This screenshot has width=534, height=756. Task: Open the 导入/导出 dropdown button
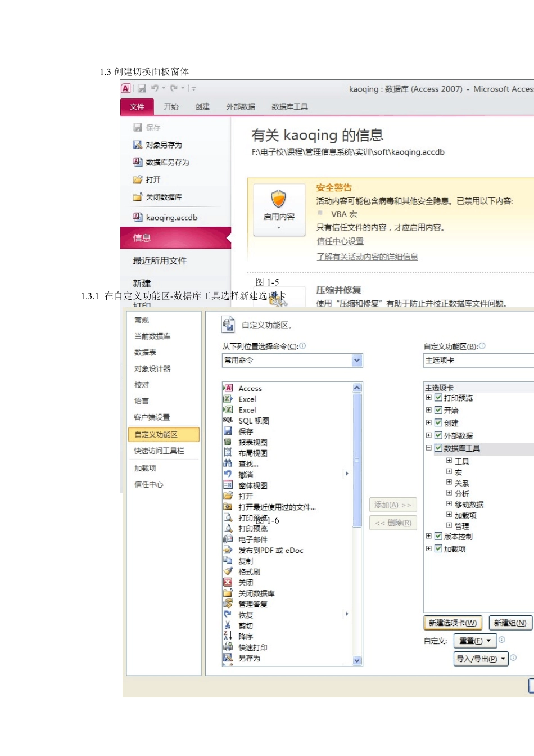(481, 659)
